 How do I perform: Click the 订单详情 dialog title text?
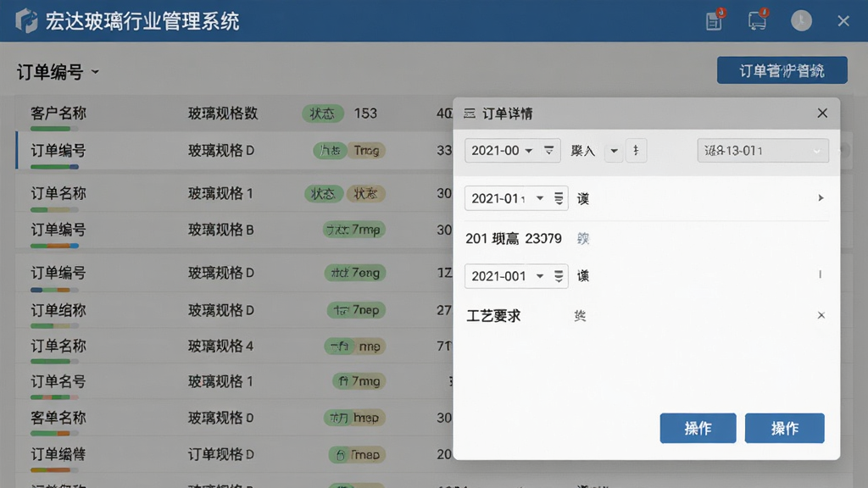point(507,114)
